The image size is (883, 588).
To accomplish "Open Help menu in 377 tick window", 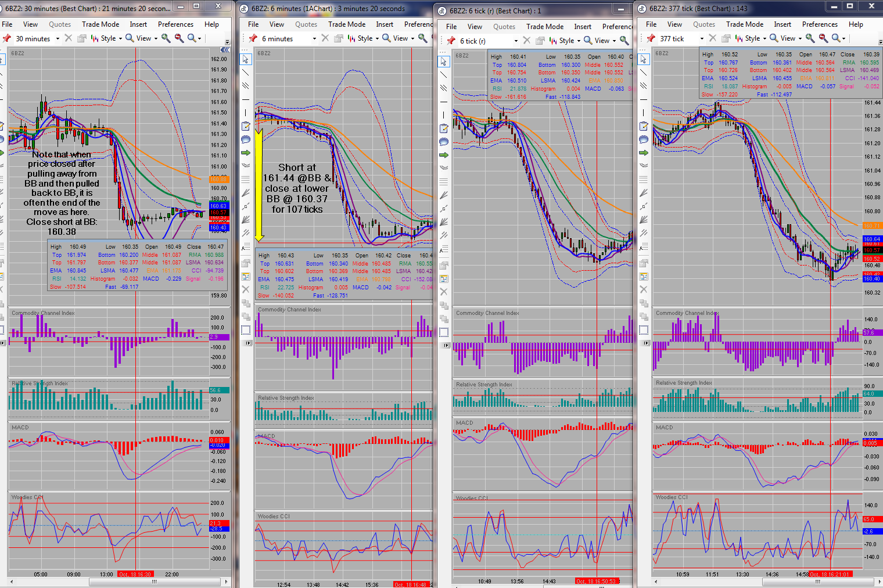I will pos(856,24).
